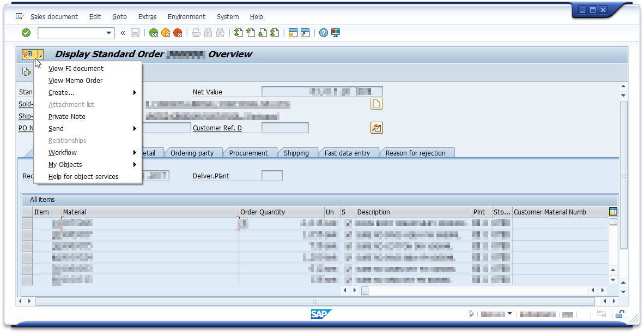The height and width of the screenshot is (335, 644).
Task: Create a new GUI window icon
Action: 293,33
